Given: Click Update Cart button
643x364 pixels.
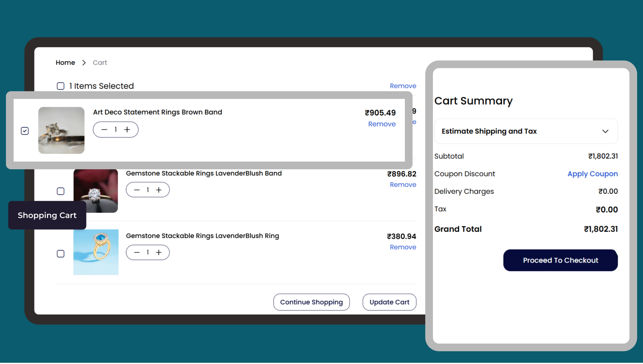Looking at the screenshot, I should coord(389,302).
